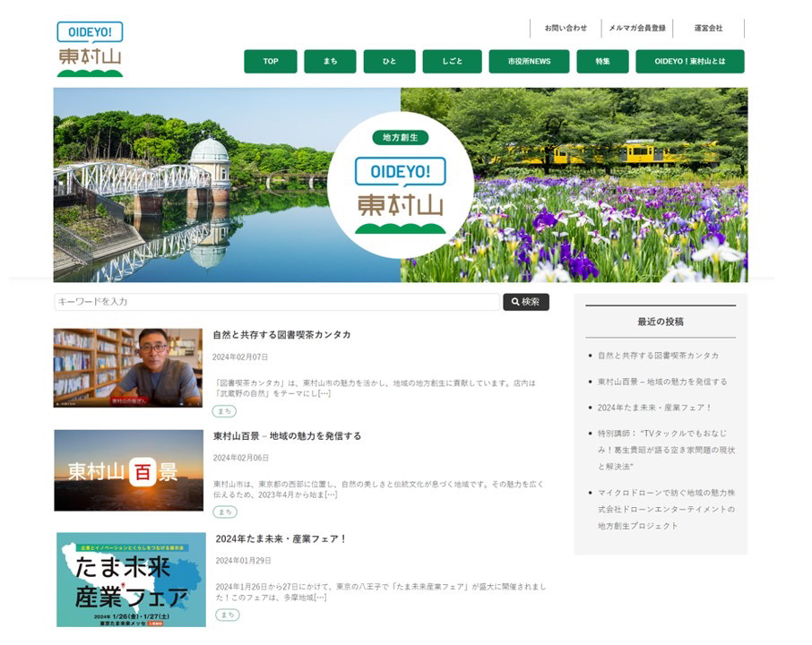Click the 東村山百景 sunset thumbnail
The height and width of the screenshot is (645, 812).
point(128,470)
